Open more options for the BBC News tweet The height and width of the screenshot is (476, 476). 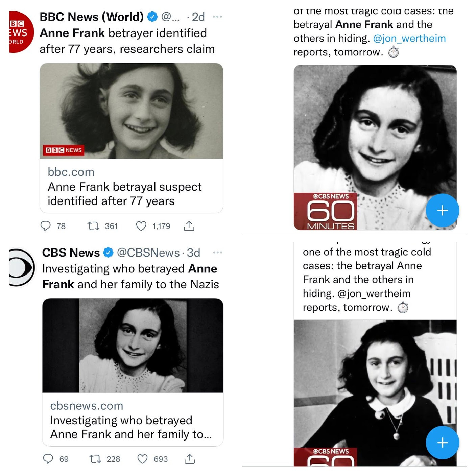(217, 17)
